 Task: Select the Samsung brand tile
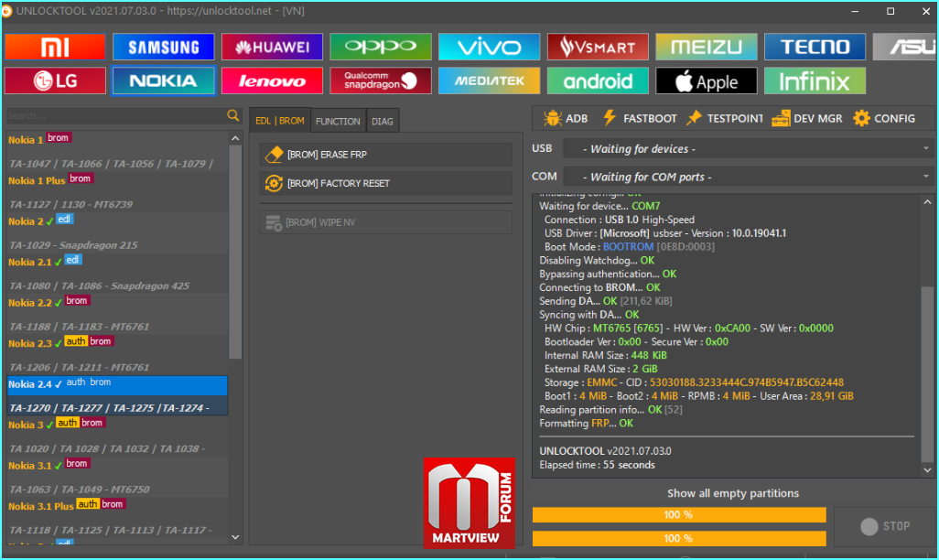click(164, 47)
